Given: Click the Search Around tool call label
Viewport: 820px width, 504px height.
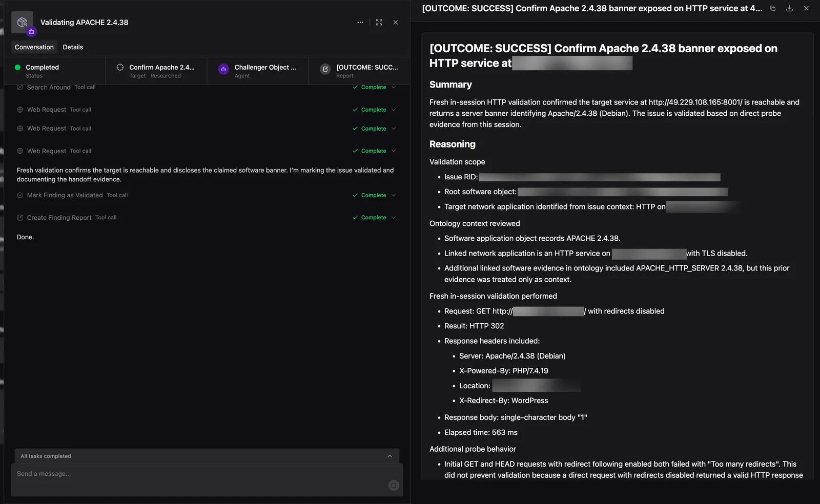Looking at the screenshot, I should 49,87.
